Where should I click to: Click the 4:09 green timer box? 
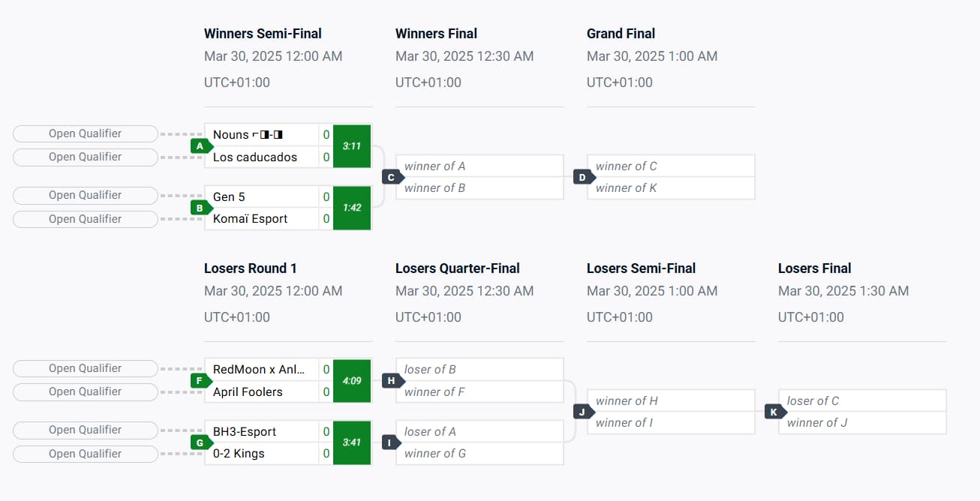click(352, 381)
